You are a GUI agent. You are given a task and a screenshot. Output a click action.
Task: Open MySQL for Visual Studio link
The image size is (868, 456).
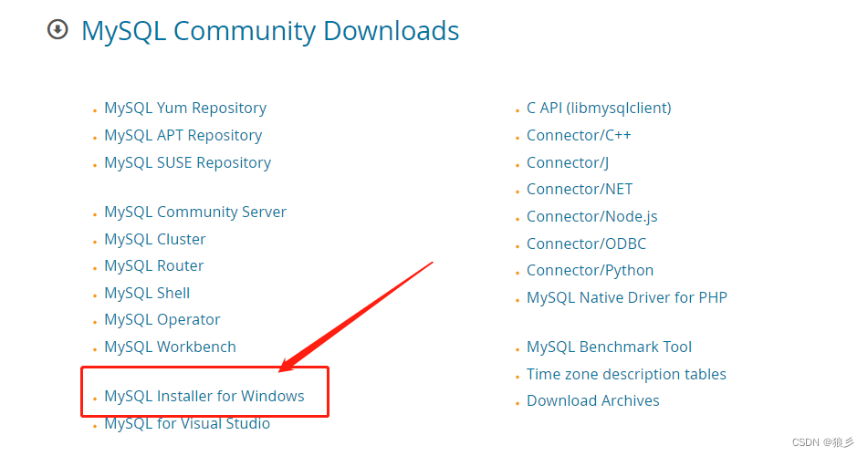coord(187,423)
